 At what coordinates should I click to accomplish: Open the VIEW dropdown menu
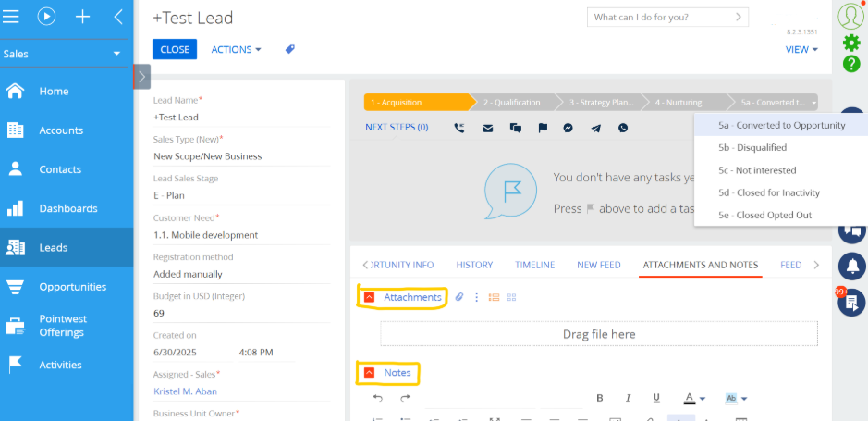(801, 49)
